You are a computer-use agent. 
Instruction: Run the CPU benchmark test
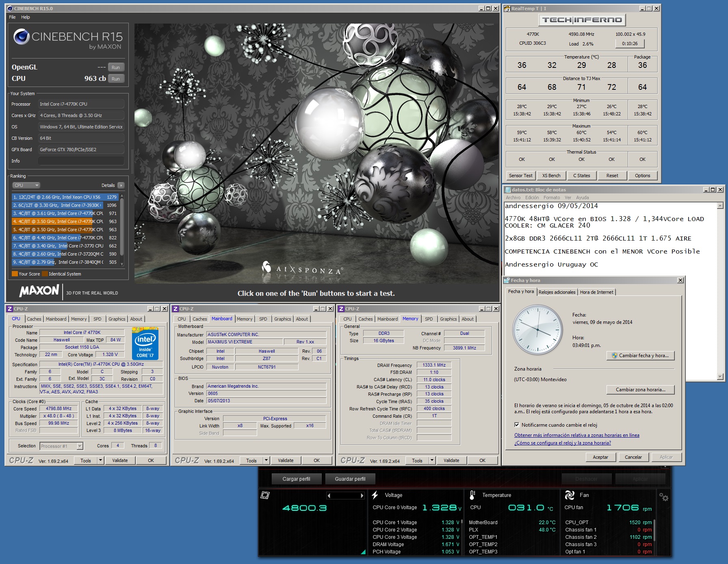click(116, 79)
